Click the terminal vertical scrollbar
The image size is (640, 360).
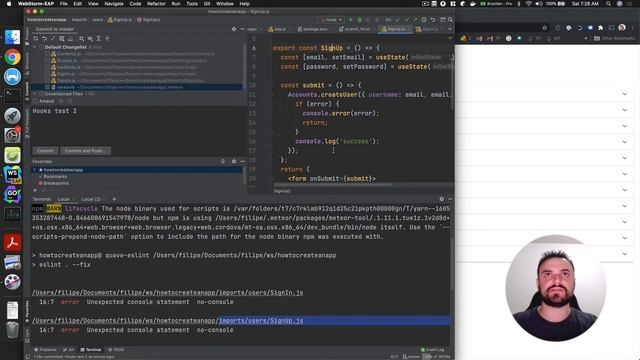click(452, 263)
